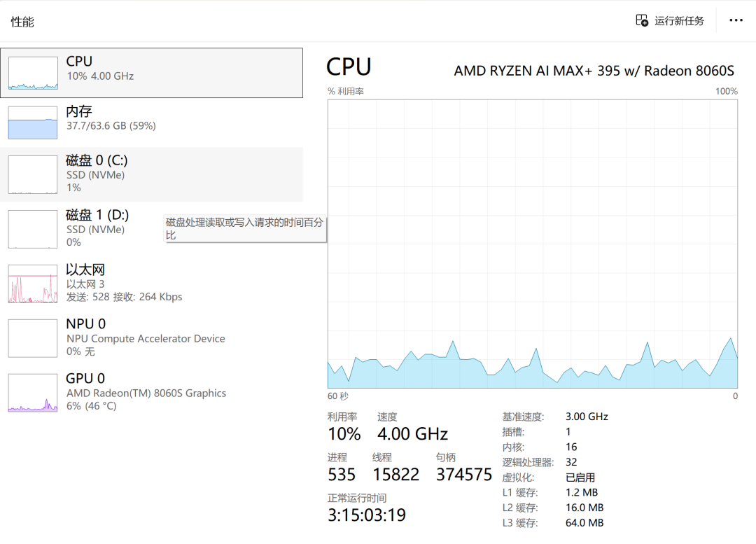Open the three-dots more options menu
756x544 pixels.
[736, 20]
